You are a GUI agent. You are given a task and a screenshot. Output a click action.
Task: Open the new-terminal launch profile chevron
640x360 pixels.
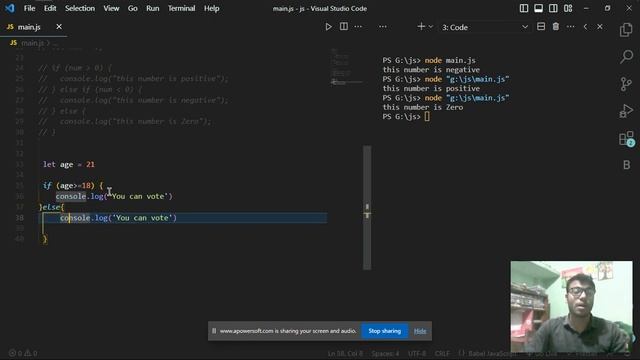pos(431,27)
